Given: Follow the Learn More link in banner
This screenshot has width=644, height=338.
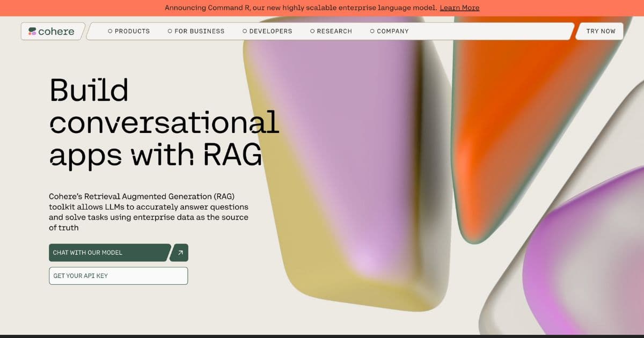Looking at the screenshot, I should [459, 8].
